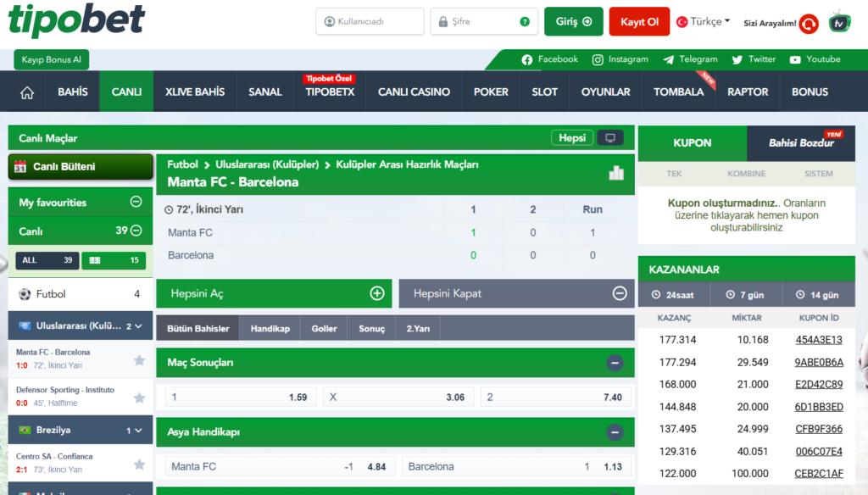Switch to the Handikap tab

pyautogui.click(x=270, y=328)
